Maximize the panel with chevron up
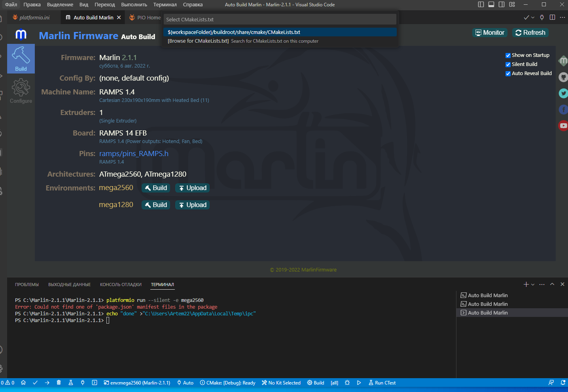This screenshot has height=392, width=568. point(552,284)
